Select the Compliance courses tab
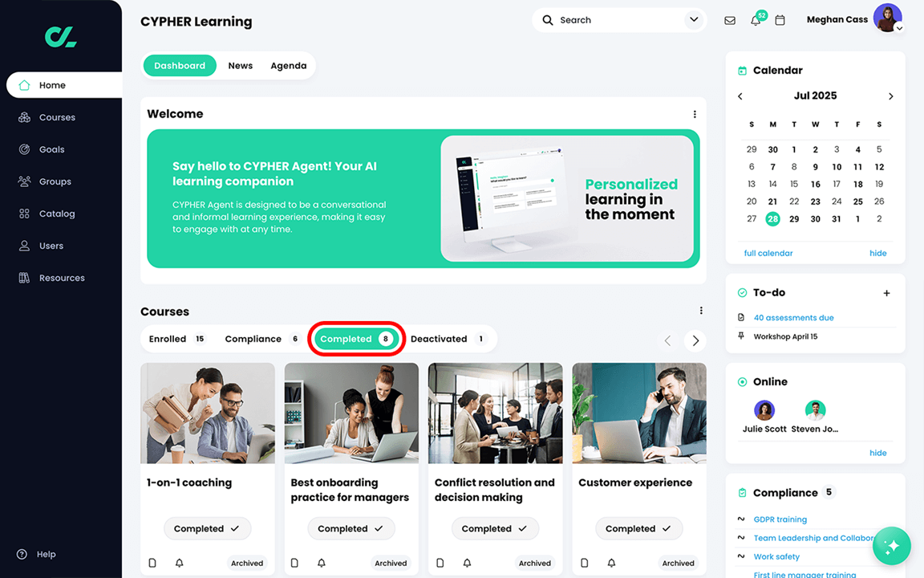 [x=253, y=339]
